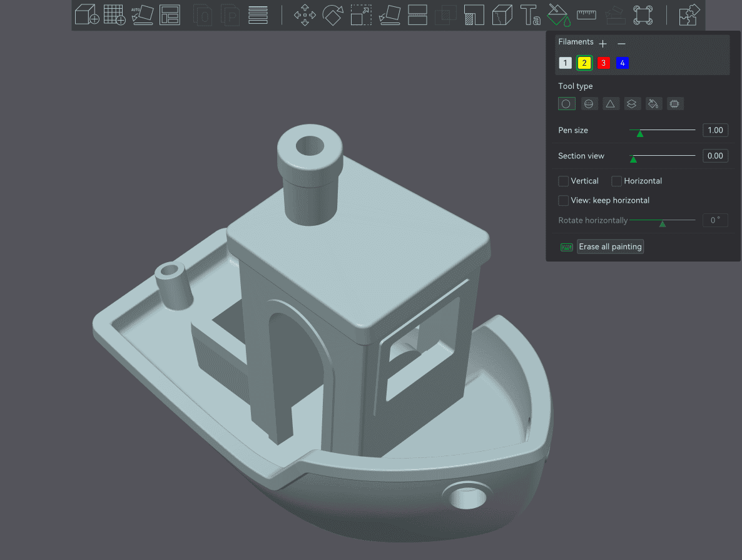Choose the Sphere tool type

[x=588, y=104]
